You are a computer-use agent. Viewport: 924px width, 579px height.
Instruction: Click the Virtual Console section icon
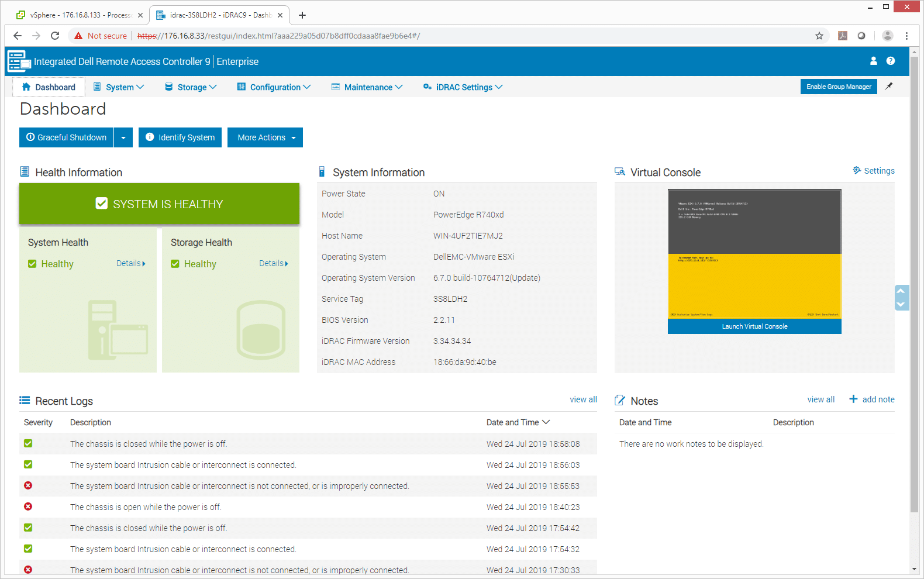620,171
